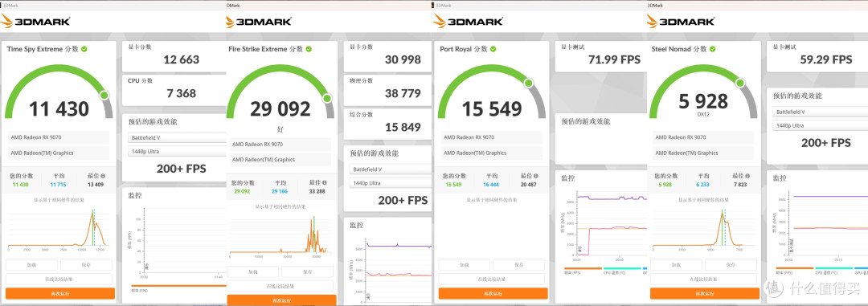Viewport: 868px width, 306px height.
Task: Open 1440p Ultra dropdown in Steel Nomad window
Action: coord(821,125)
